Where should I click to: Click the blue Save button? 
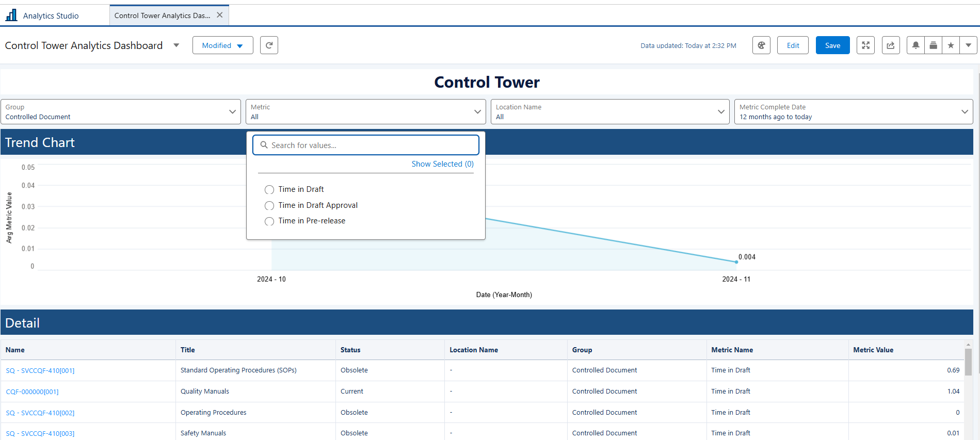pos(832,45)
